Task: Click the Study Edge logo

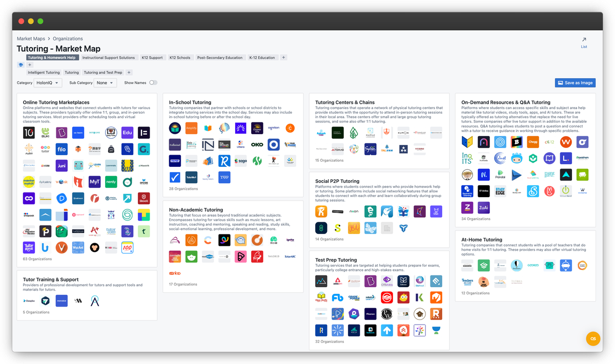Action: 500,191
